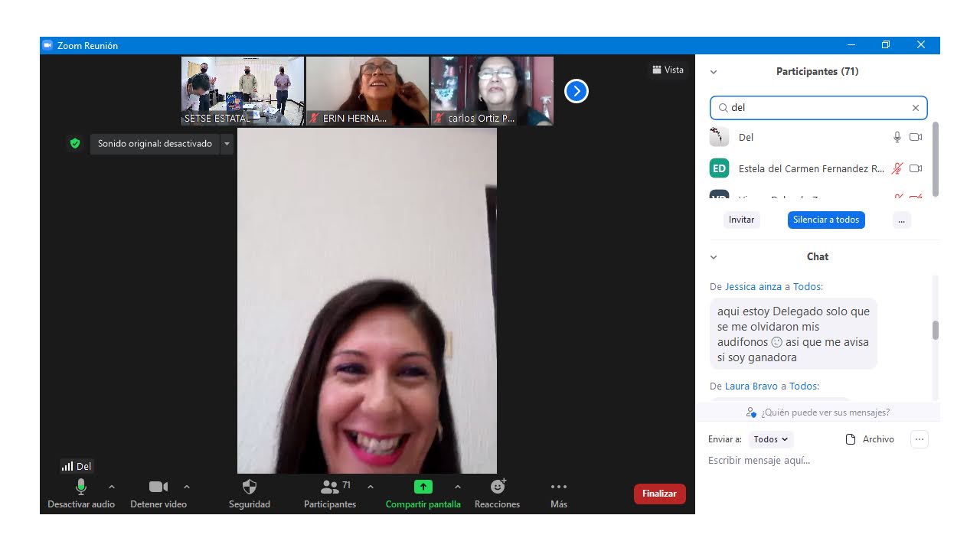Minimize the Zoom Reunión window
This screenshot has width=980, height=551.
coord(850,45)
